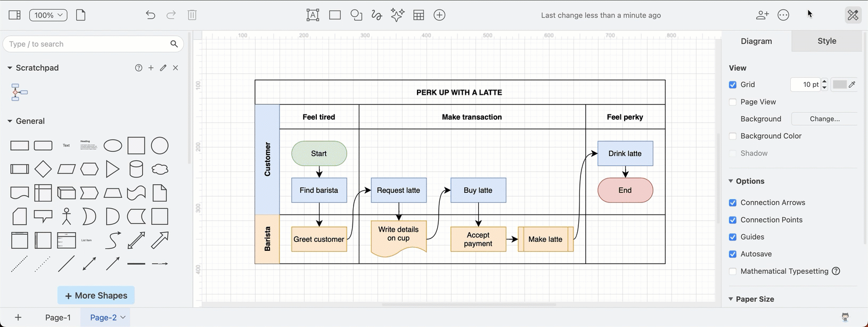This screenshot has height=327, width=868.
Task: Enable the Page View checkbox
Action: (x=733, y=102)
